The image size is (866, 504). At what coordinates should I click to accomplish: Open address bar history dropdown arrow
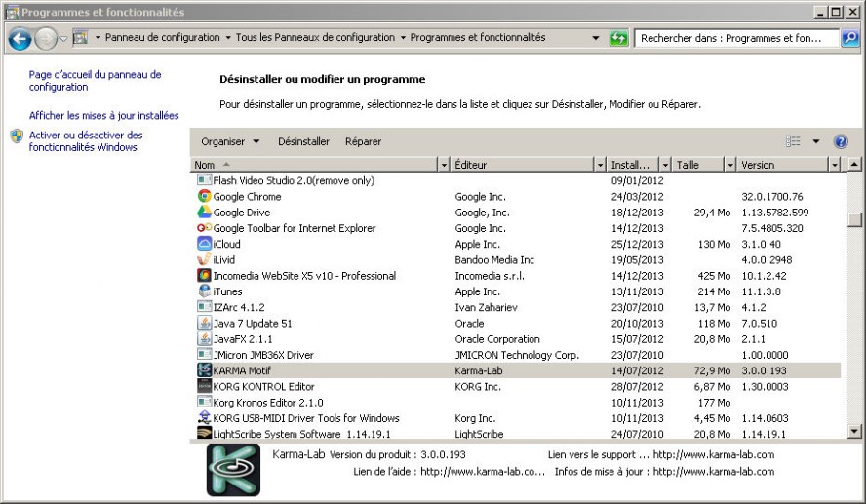(x=596, y=38)
